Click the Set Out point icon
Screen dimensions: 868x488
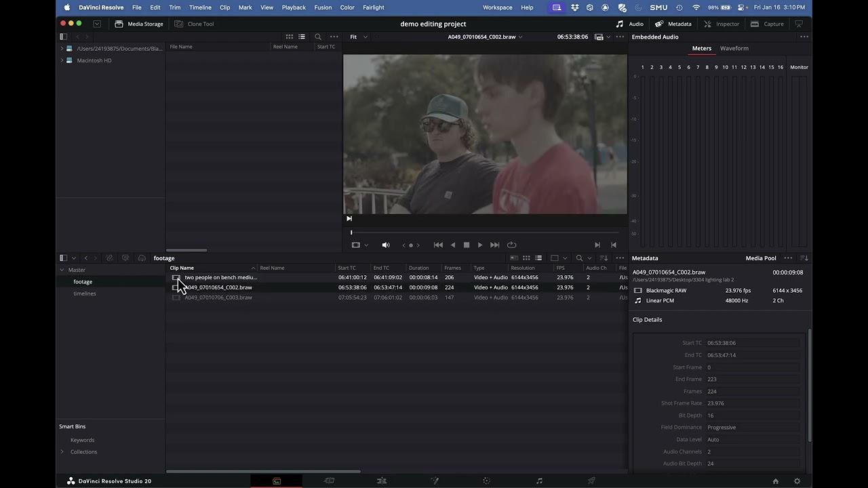click(614, 245)
